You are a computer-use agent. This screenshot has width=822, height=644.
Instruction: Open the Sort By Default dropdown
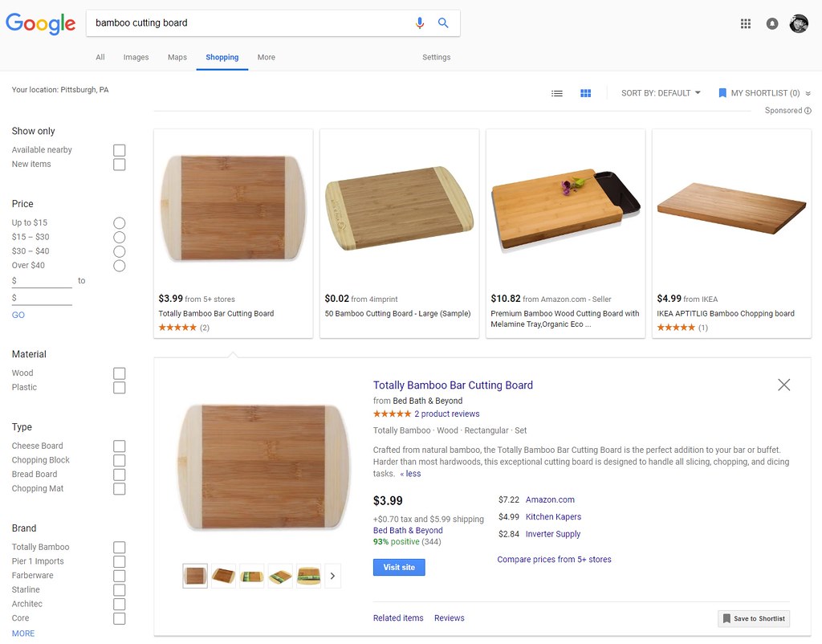click(661, 93)
